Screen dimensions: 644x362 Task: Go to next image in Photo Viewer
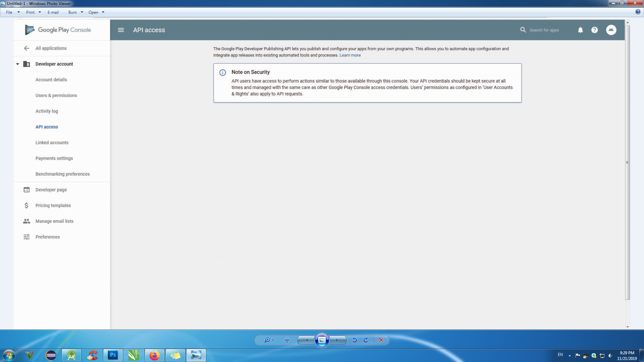pos(338,340)
